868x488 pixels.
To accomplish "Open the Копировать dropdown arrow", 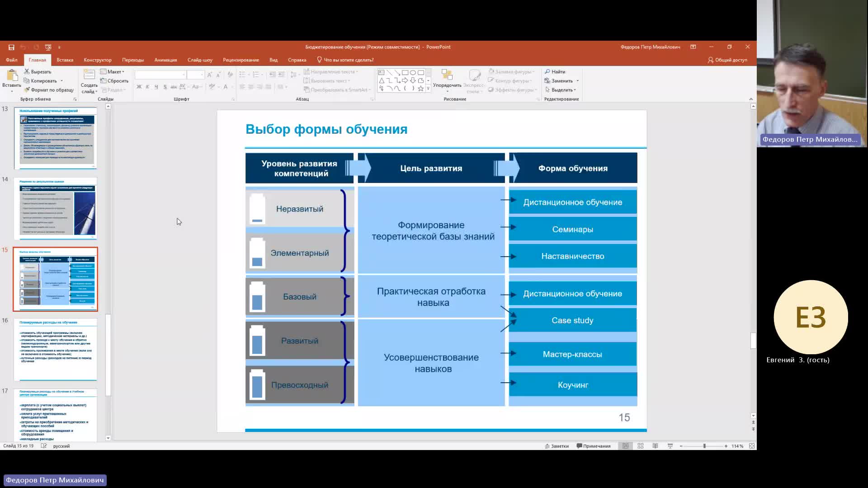I will point(62,81).
